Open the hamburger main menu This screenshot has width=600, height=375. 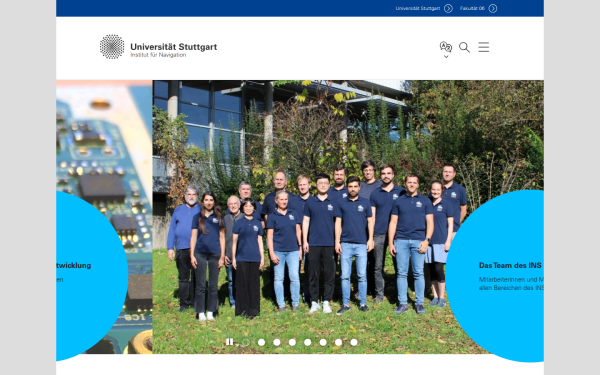pyautogui.click(x=484, y=47)
